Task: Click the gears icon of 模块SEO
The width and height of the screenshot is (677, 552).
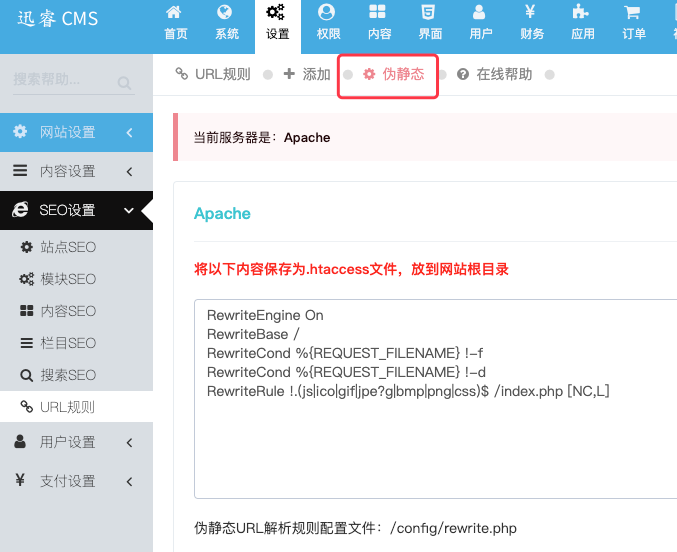Action: pyautogui.click(x=26, y=279)
